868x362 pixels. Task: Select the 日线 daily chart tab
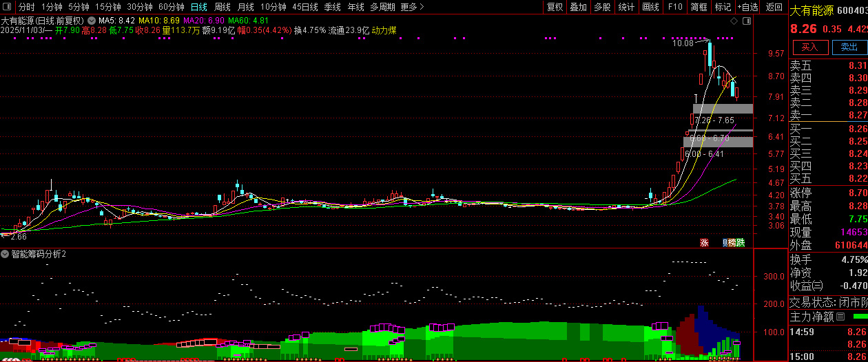point(198,7)
